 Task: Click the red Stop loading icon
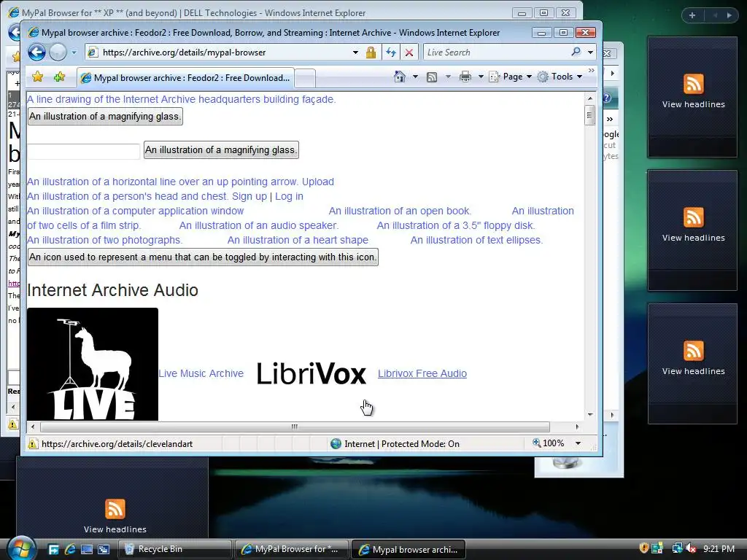409,52
